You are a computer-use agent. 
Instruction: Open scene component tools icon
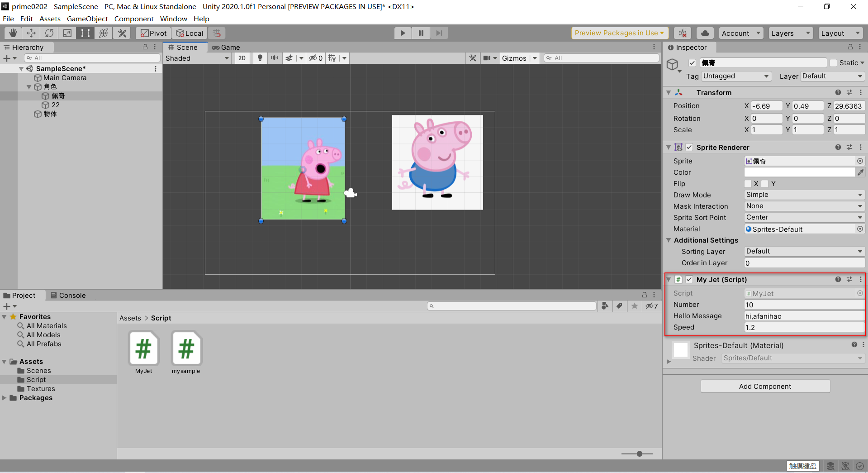[473, 58]
